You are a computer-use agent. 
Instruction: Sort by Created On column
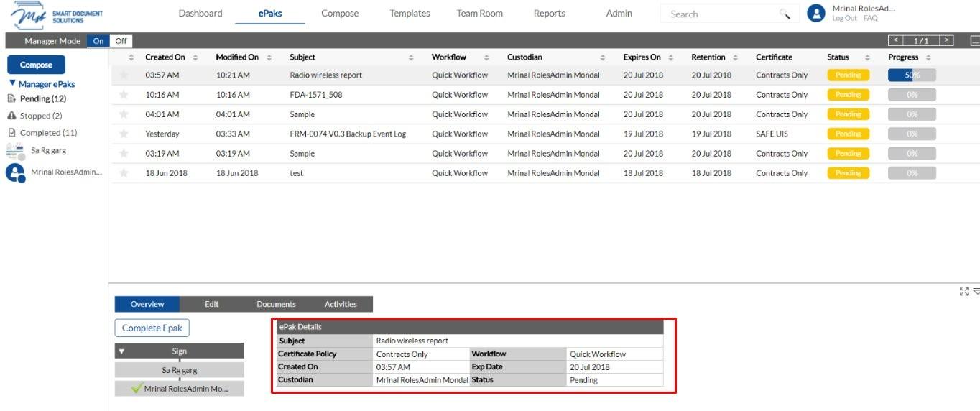(165, 57)
